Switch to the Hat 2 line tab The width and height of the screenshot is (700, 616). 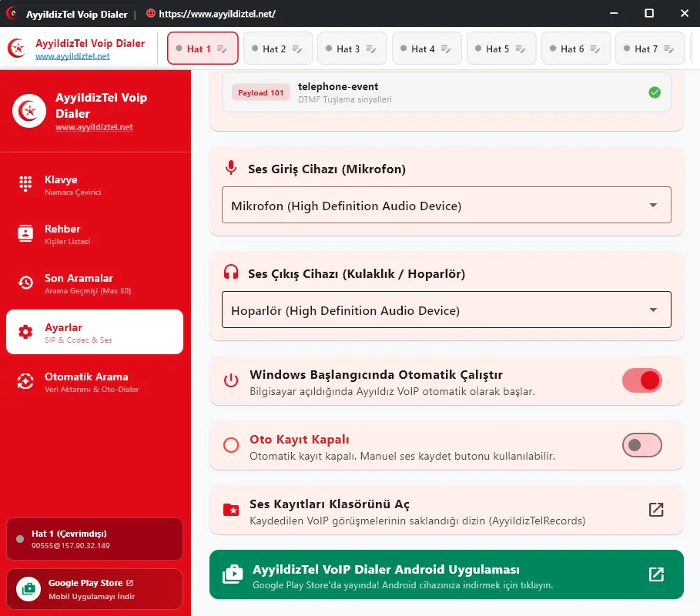(x=277, y=49)
